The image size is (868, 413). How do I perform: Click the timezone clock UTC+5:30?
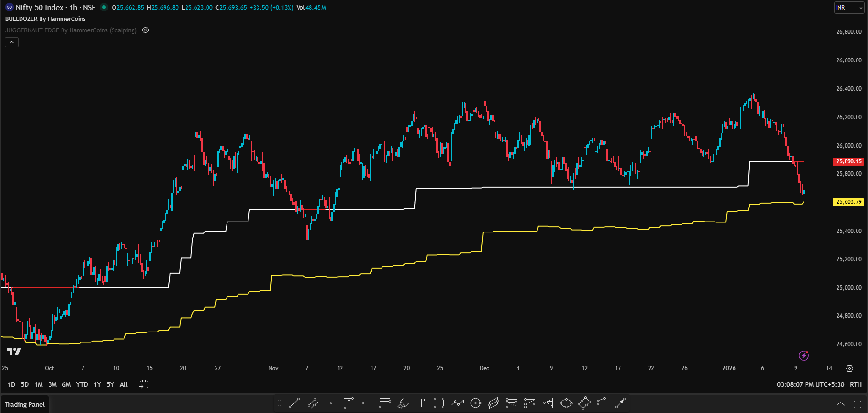810,384
